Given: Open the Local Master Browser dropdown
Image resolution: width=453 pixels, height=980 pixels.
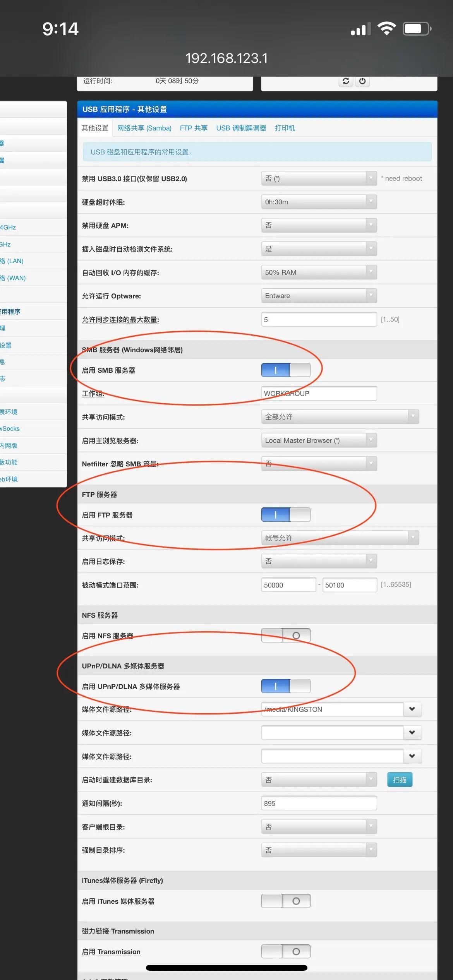Looking at the screenshot, I should coord(319,440).
